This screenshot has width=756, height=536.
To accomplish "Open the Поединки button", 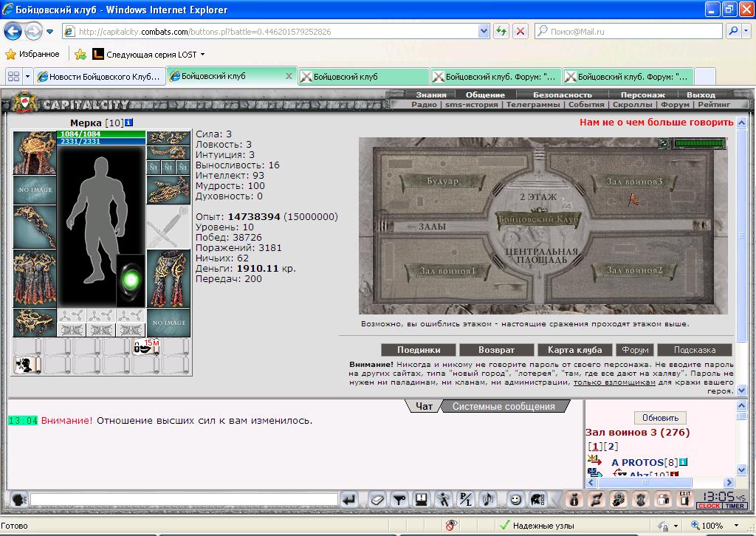I will pyautogui.click(x=419, y=350).
